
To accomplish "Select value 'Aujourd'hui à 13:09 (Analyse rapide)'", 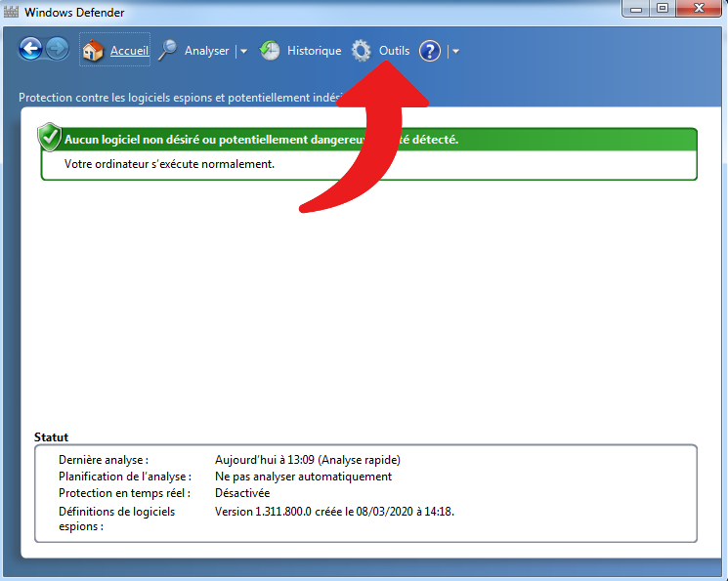I will pos(308,460).
